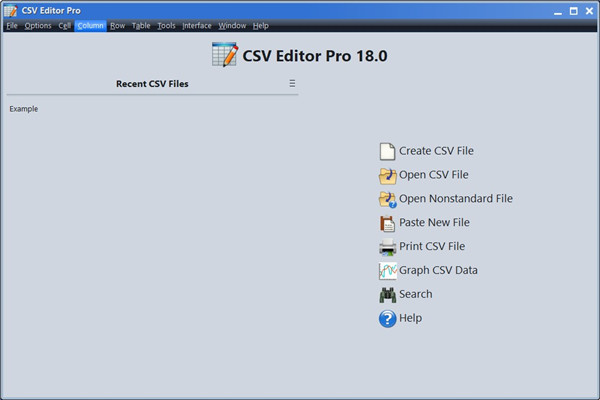Screen dimensions: 600x400
Task: Close the CSV Editor Pro window
Action: (x=589, y=11)
